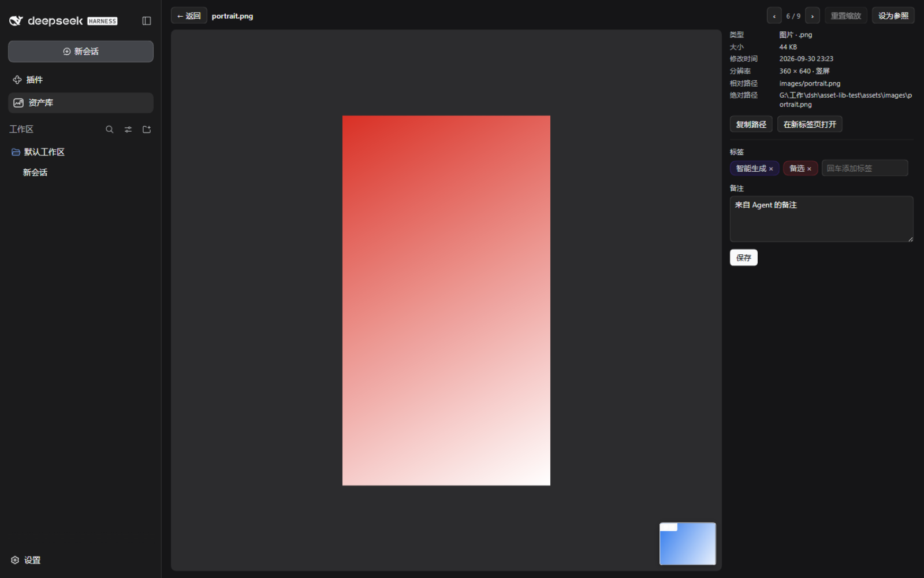Open 设置 settings
The height and width of the screenshot is (578, 924).
(26, 560)
